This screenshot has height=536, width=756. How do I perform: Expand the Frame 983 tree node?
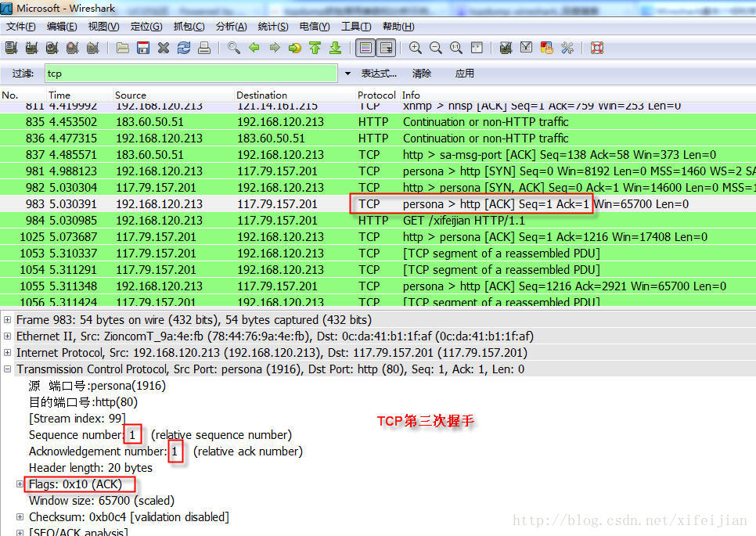[x=7, y=319]
